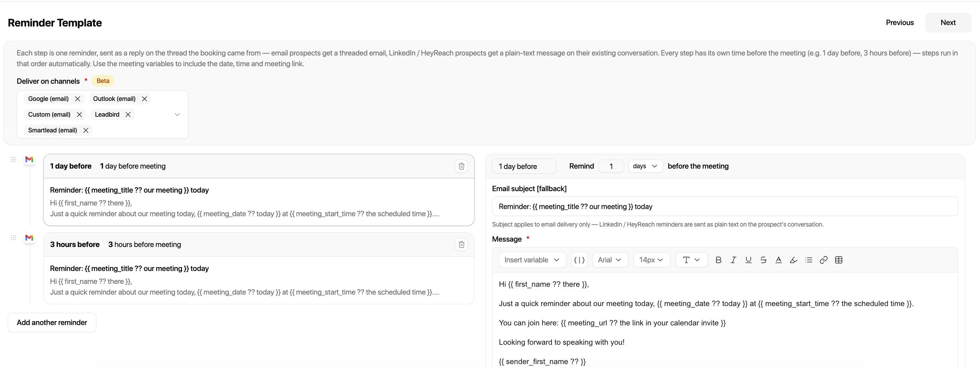The width and height of the screenshot is (980, 368).
Task: Delete the 1 day before reminder
Action: click(461, 166)
